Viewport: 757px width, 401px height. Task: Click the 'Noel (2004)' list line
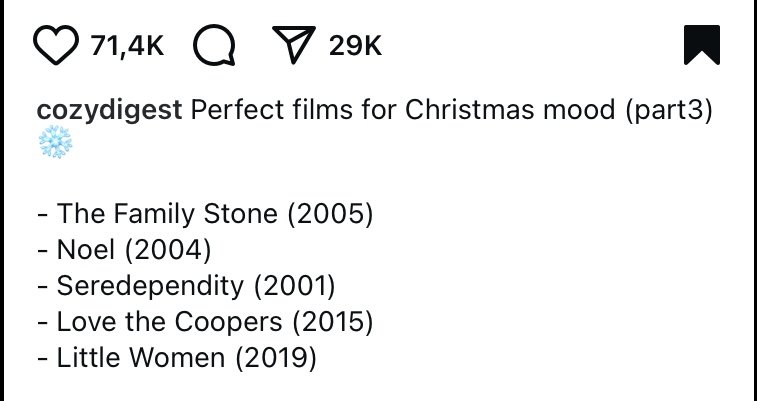coord(124,249)
